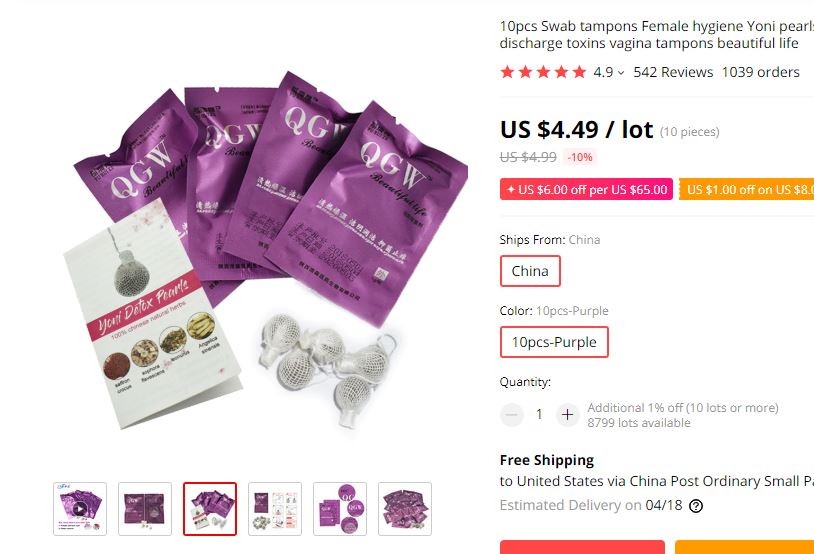Increase quantity with the plus button
Viewport: 814px width, 554px height.
pos(567,414)
